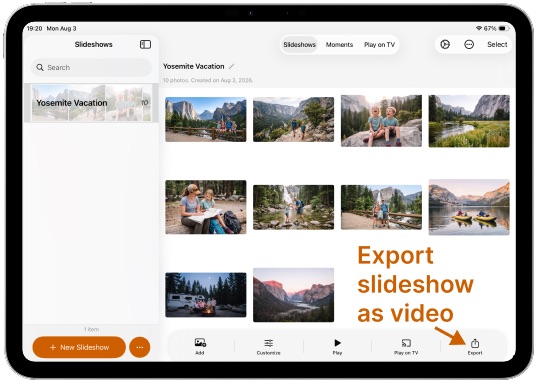Viewport: 539px width, 384px height.
Task: Open waterfall stream with hikers photo
Action: pos(293,207)
